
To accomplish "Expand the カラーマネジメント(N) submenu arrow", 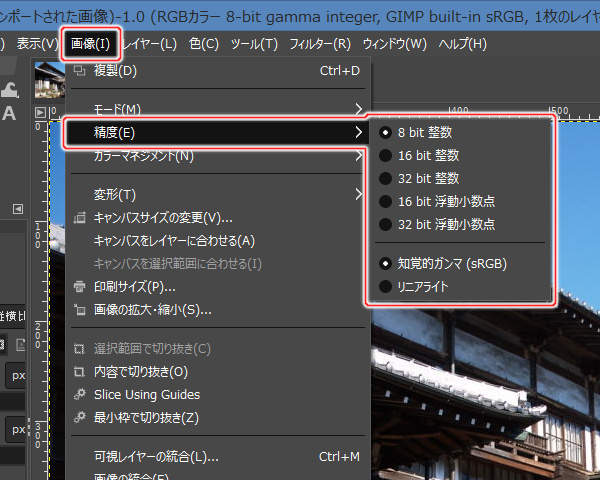I will 359,156.
